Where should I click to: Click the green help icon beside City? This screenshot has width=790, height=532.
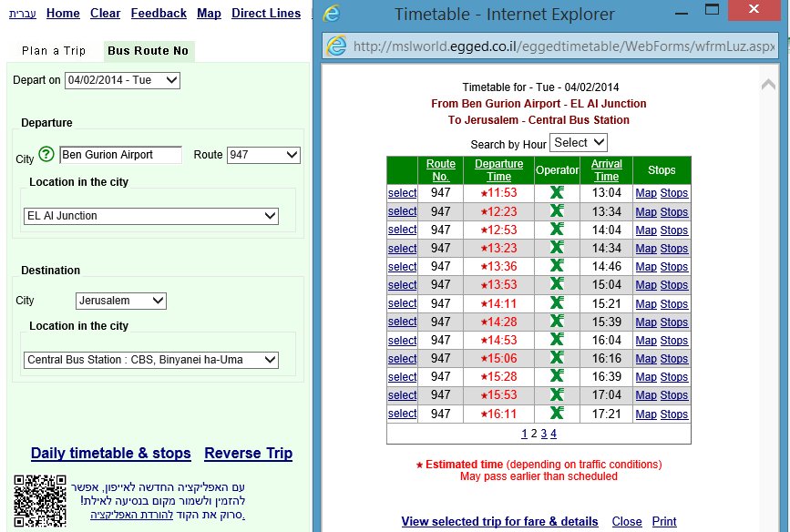coord(47,155)
